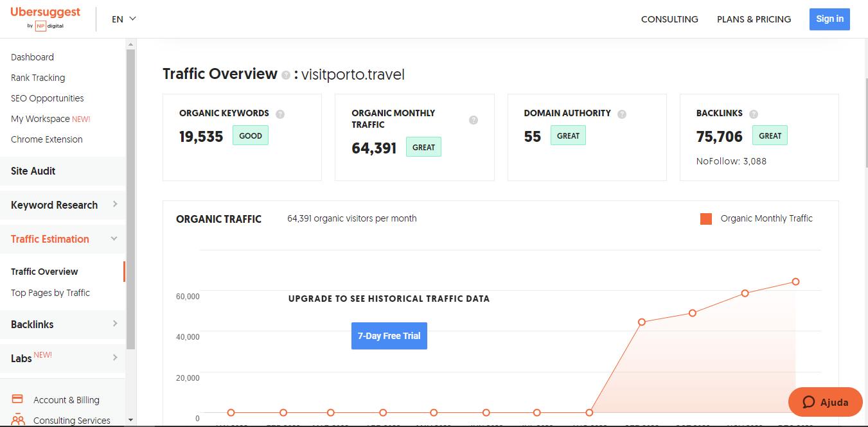
Task: Click the sidebar scrollbar thumb
Action: coord(130,199)
